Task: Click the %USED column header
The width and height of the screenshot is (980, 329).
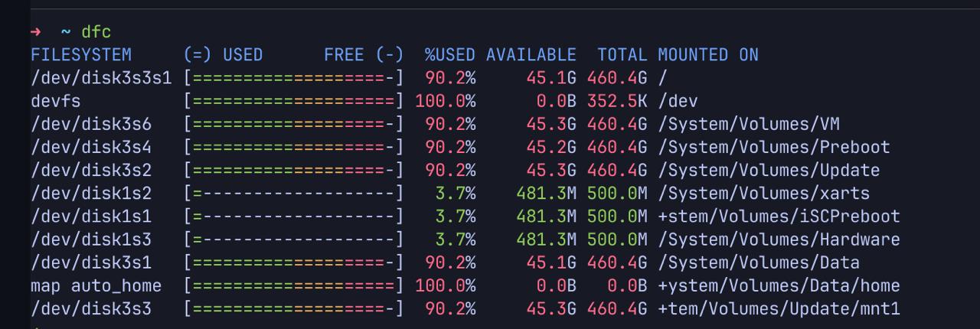Action: pyautogui.click(x=450, y=55)
